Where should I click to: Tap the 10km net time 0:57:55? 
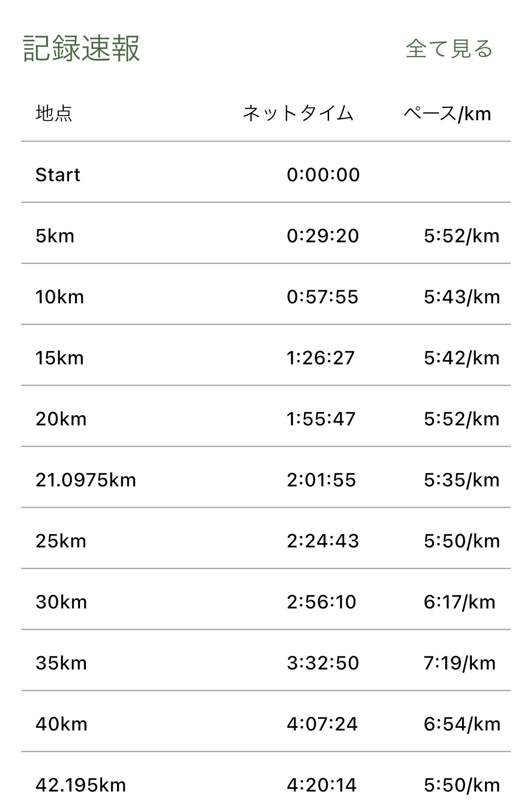[x=323, y=297]
